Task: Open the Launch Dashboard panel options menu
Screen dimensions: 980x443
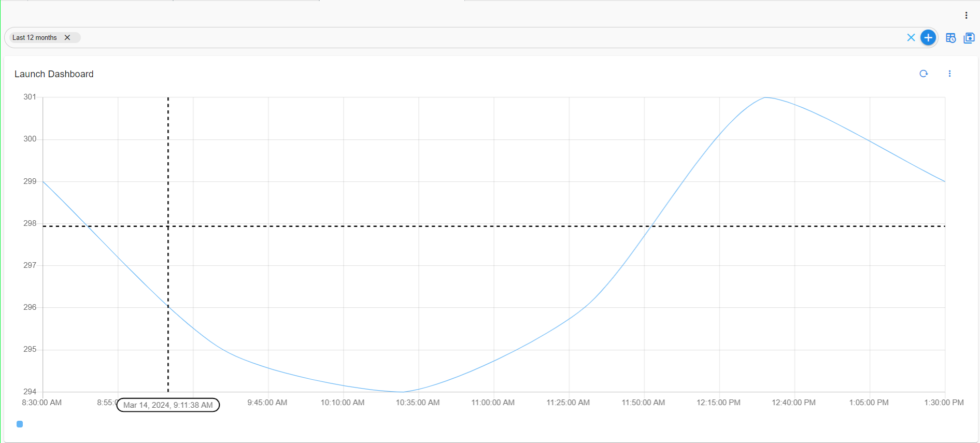Action: (x=949, y=74)
